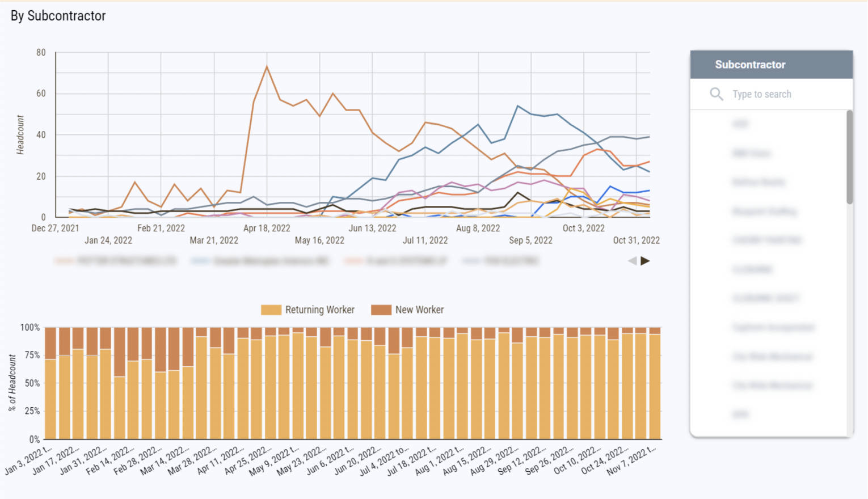This screenshot has width=868, height=499.
Task: Select the orange line peak near Apr 18
Action: coord(267,66)
